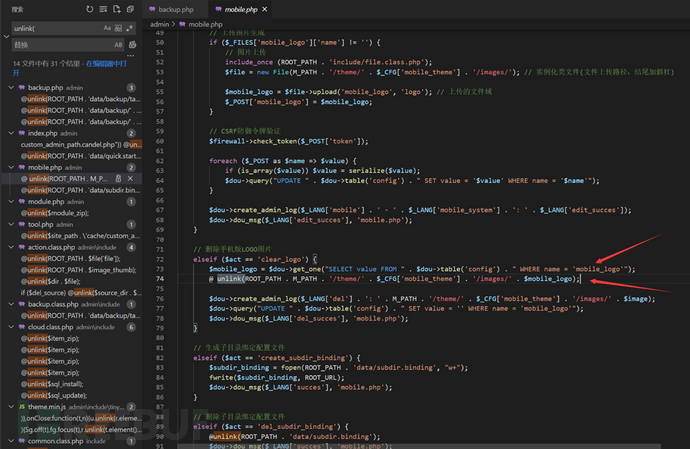Image resolution: width=690 pixels, height=449 pixels.
Task: Collapse the cloud.class.php results group
Action: [9, 327]
